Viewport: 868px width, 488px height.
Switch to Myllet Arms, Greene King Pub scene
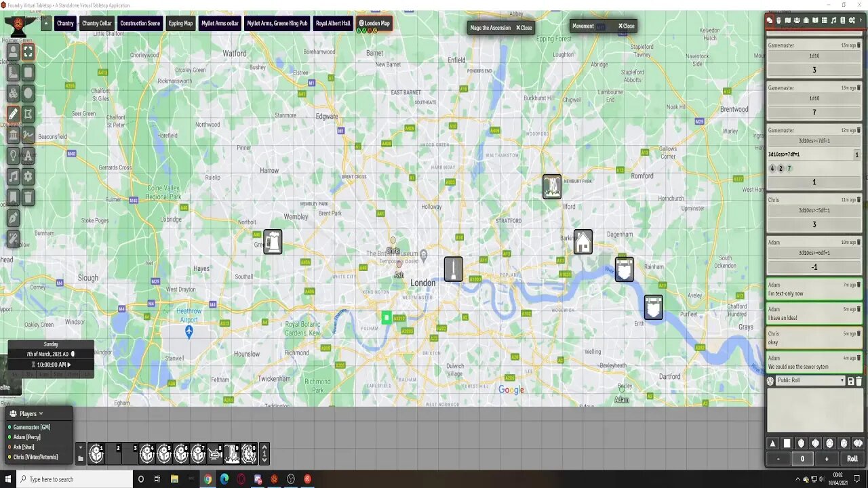(x=277, y=24)
